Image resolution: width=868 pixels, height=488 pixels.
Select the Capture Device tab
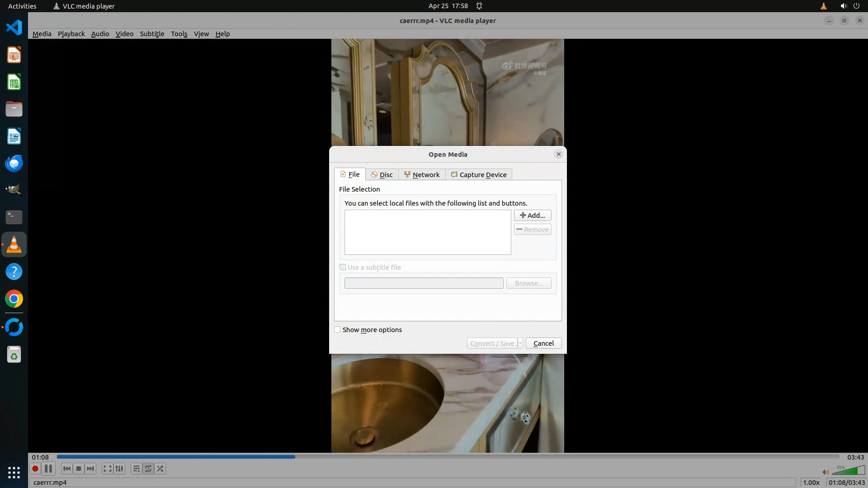[x=478, y=175]
